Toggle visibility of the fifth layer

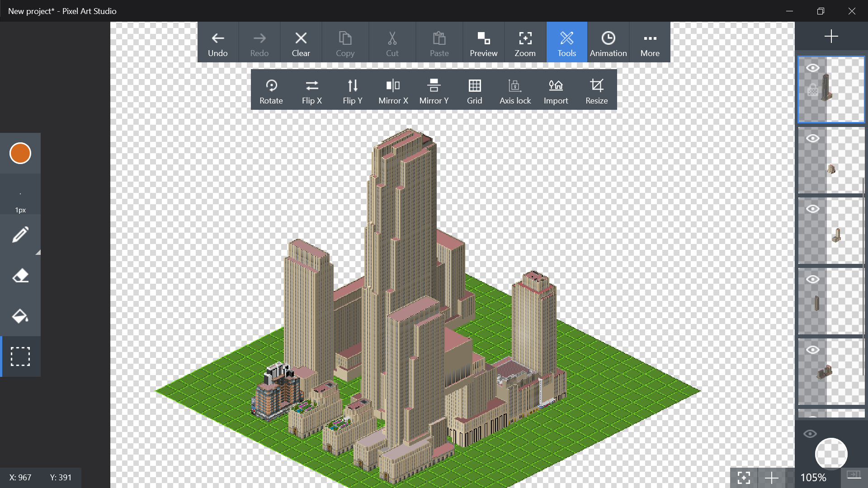coord(813,350)
